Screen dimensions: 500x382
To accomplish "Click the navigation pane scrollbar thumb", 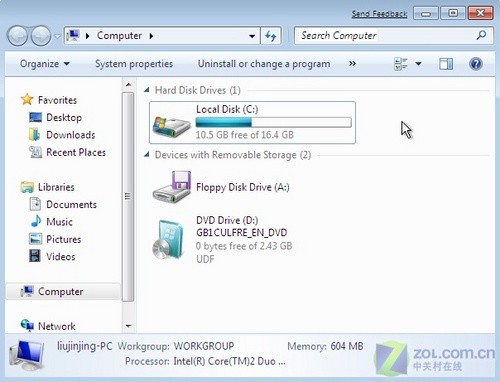I will click(128, 197).
